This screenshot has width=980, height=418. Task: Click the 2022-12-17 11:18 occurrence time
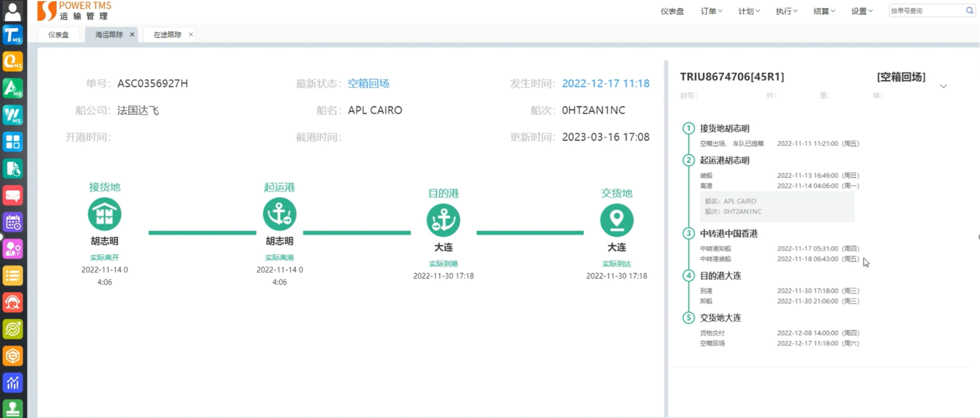[606, 84]
